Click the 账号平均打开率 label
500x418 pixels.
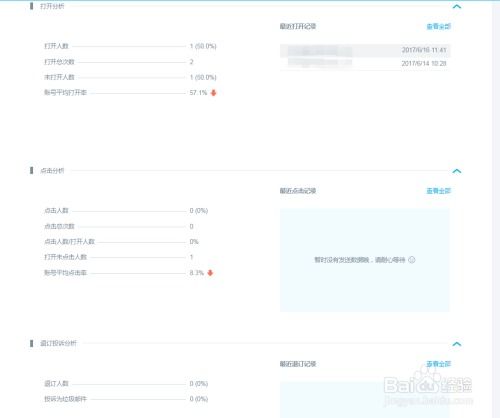[65, 93]
